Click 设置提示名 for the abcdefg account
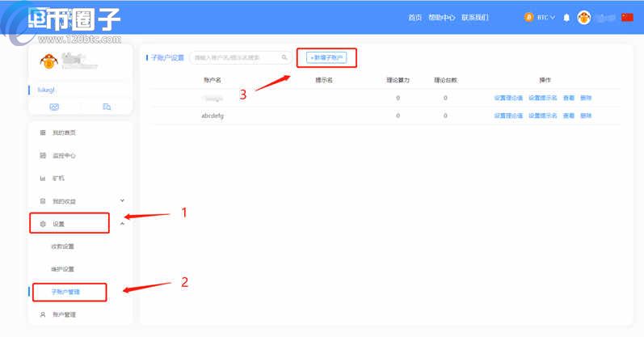Screen dimensions: 644x337 (x=542, y=116)
